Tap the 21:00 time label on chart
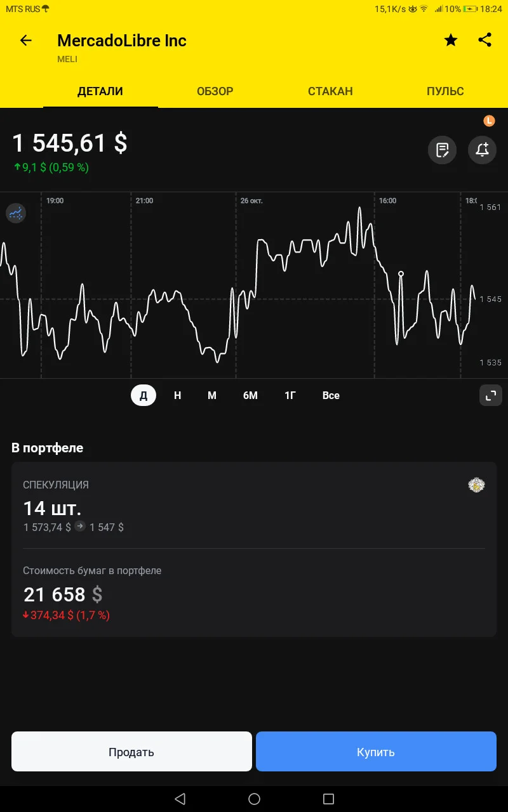The image size is (508, 812). tap(144, 200)
